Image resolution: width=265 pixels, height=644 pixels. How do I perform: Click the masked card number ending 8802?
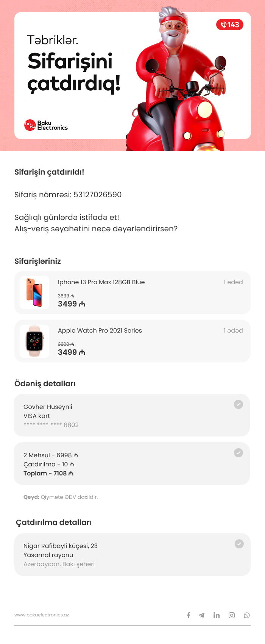tap(51, 425)
